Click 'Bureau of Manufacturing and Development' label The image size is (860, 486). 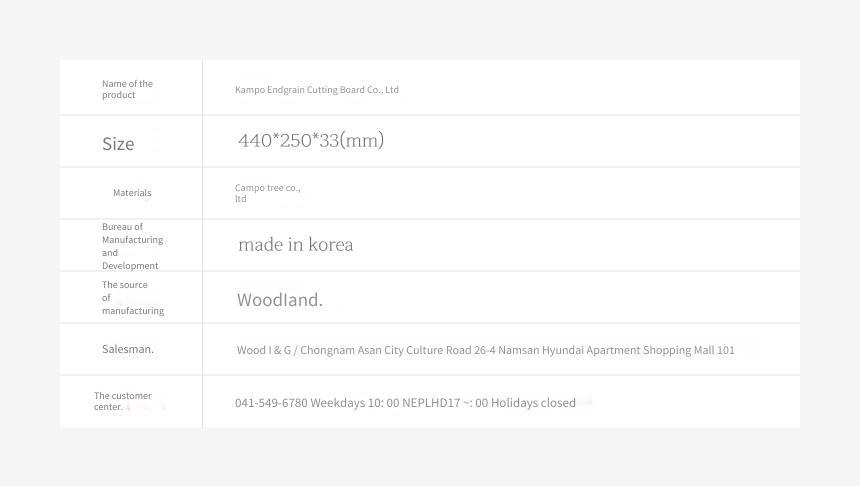click(132, 246)
